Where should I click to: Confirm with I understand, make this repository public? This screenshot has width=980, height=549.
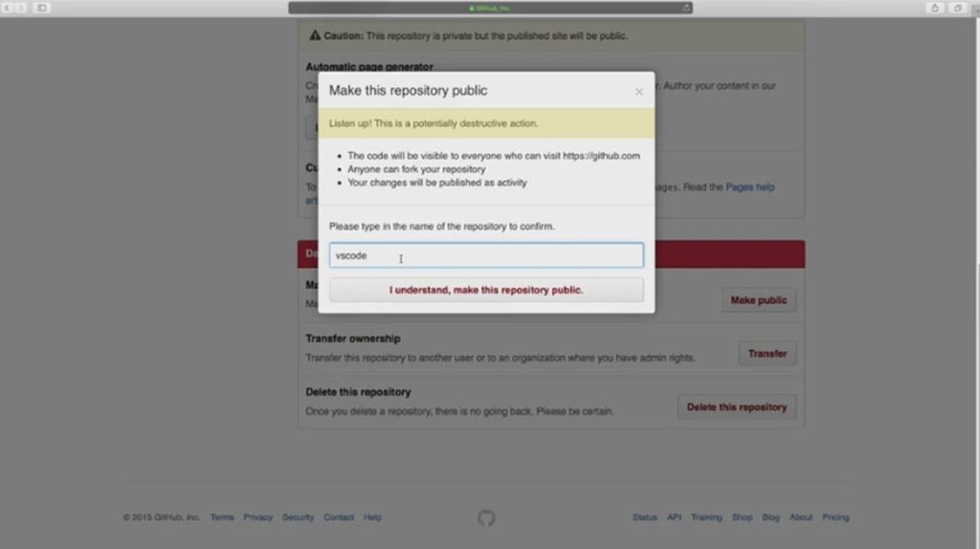click(x=486, y=290)
